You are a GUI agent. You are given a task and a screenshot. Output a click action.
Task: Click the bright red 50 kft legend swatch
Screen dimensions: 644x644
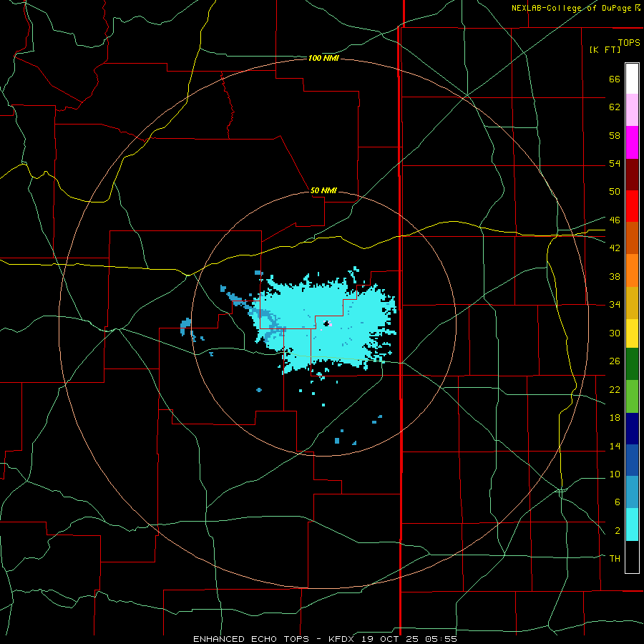(632, 206)
